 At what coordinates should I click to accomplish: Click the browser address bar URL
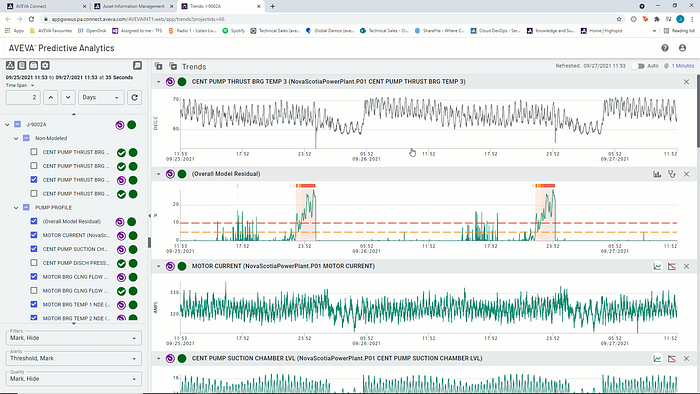138,19
